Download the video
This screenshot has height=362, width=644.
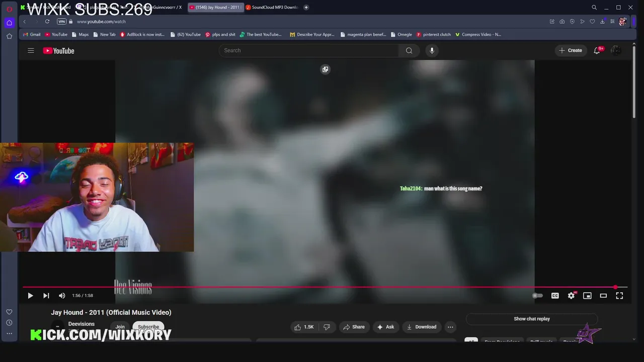click(422, 327)
